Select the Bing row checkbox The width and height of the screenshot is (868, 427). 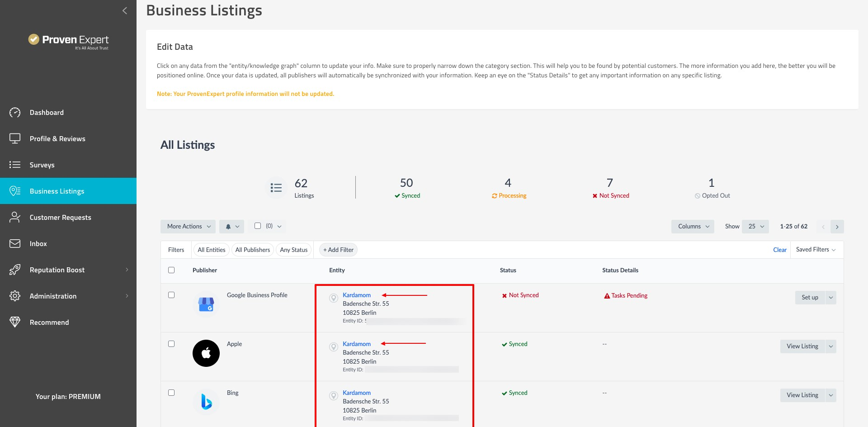point(171,393)
